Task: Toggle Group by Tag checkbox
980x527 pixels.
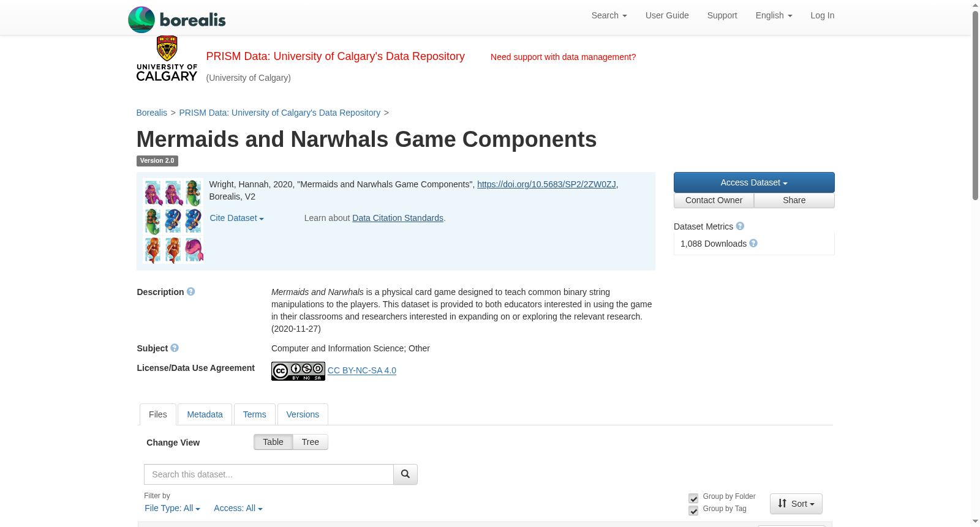Action: click(693, 510)
